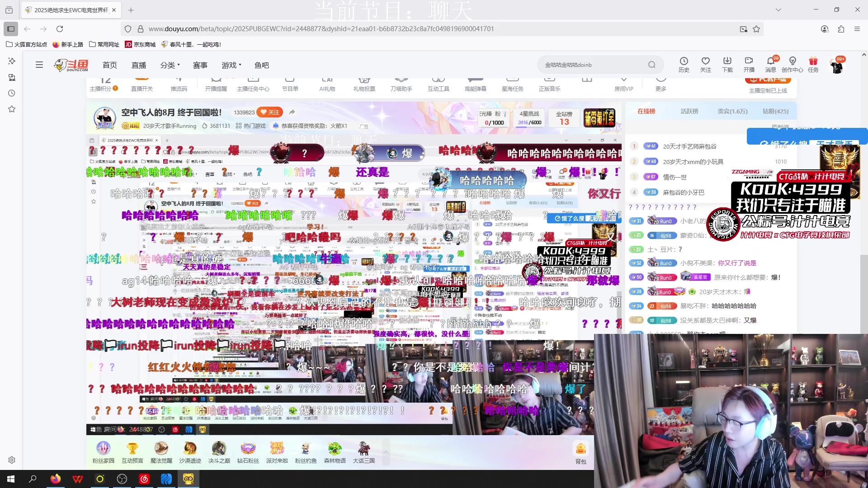Go to 鱼吧 forum navigation
This screenshot has height=488, width=868.
pos(262,65)
